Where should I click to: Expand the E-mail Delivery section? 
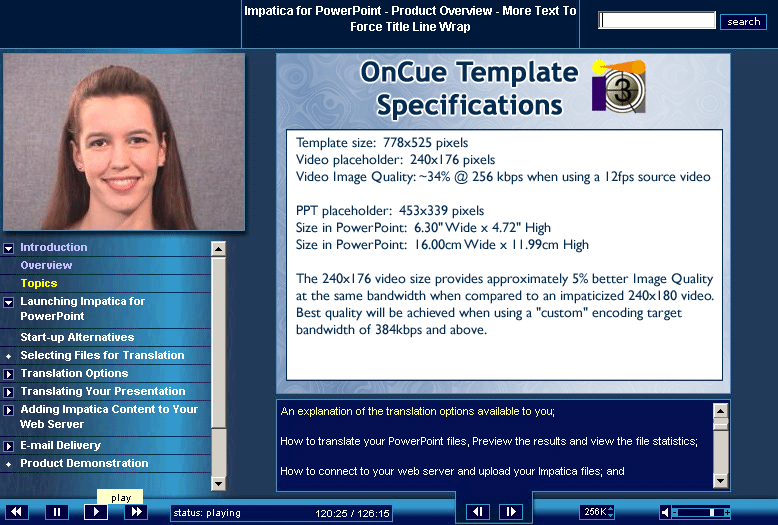click(8, 446)
